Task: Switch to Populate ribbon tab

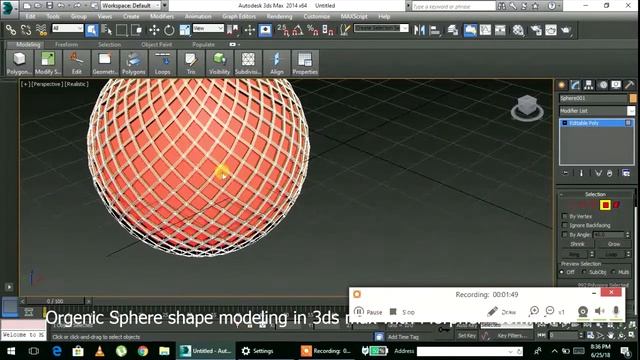Action: click(x=203, y=44)
